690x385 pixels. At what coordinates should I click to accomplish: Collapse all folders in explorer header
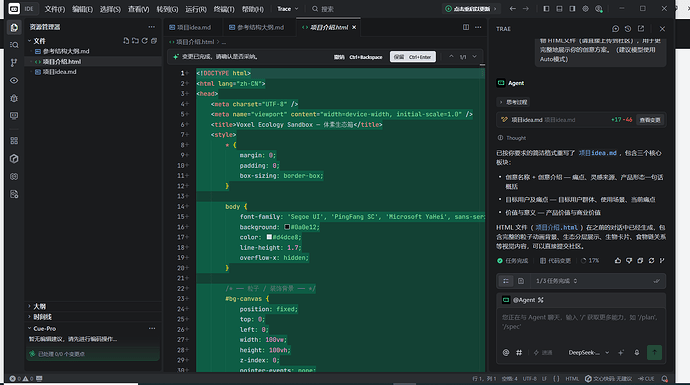point(154,41)
